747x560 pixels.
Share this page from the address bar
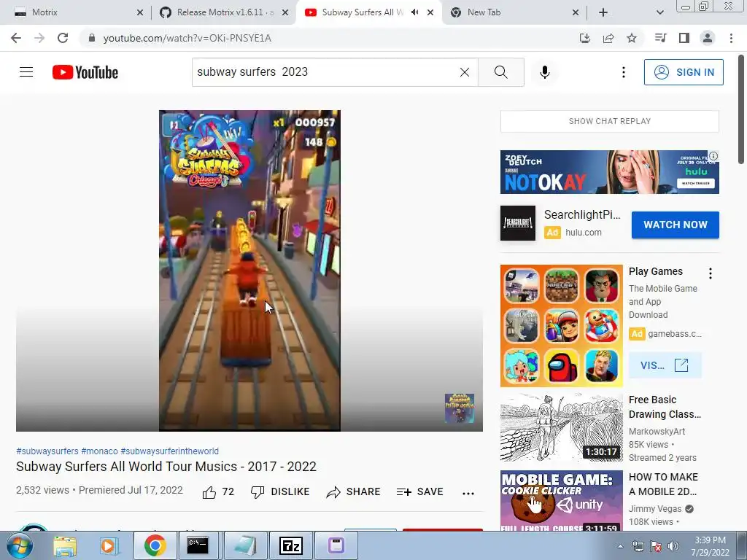(608, 38)
